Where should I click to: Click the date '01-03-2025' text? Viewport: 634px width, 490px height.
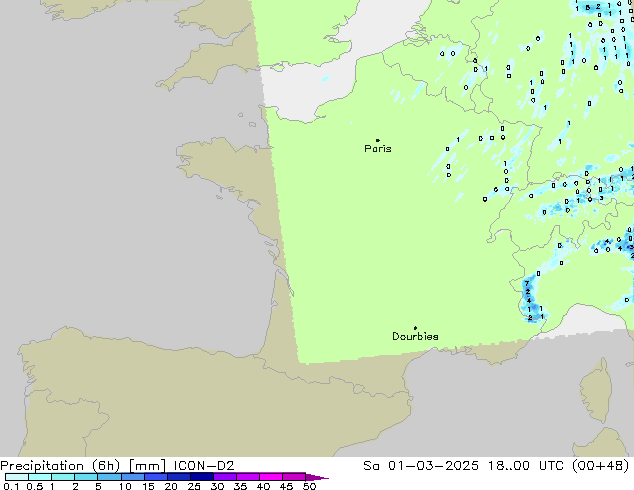coord(433,466)
